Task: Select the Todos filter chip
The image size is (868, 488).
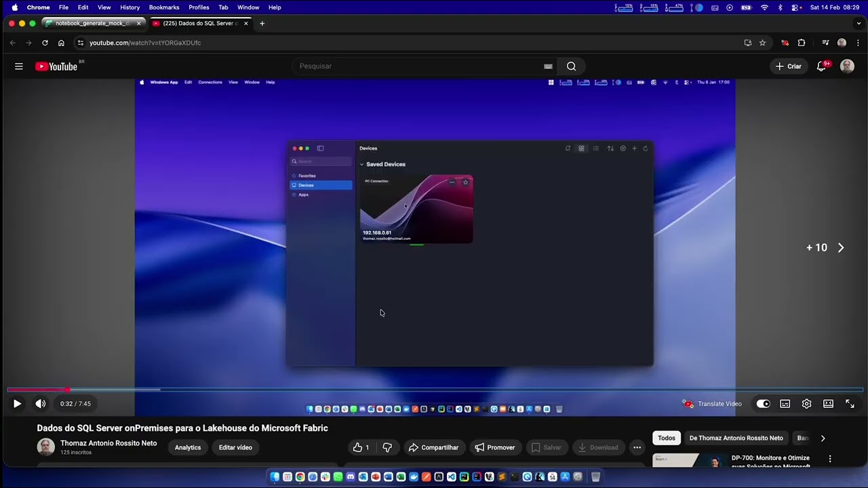Action: pyautogui.click(x=667, y=438)
